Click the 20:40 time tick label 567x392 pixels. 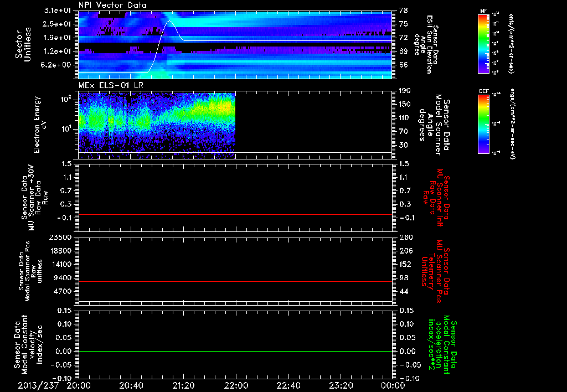click(131, 385)
